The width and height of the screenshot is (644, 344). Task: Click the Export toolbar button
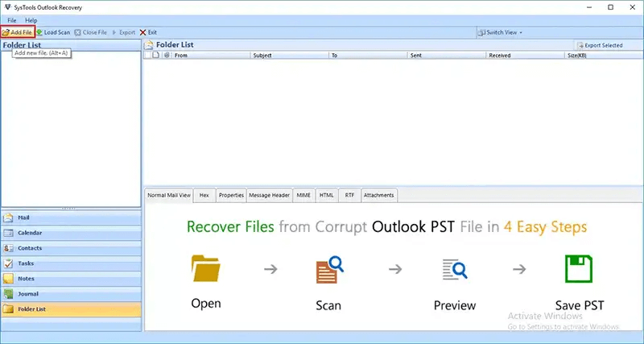(x=124, y=32)
